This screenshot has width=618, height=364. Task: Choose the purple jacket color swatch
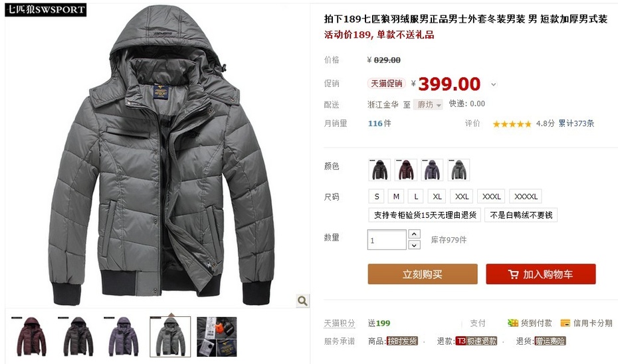pos(432,170)
